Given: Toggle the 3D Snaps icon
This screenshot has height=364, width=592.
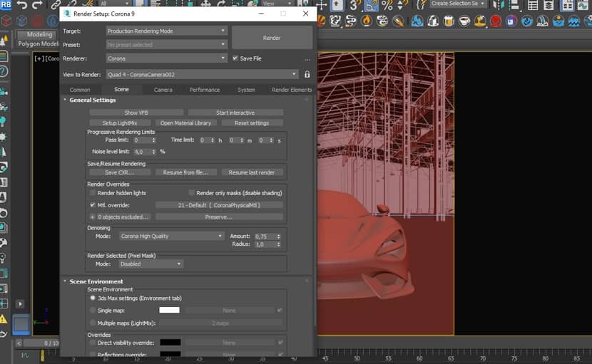Looking at the screenshot, I should click(x=354, y=5).
